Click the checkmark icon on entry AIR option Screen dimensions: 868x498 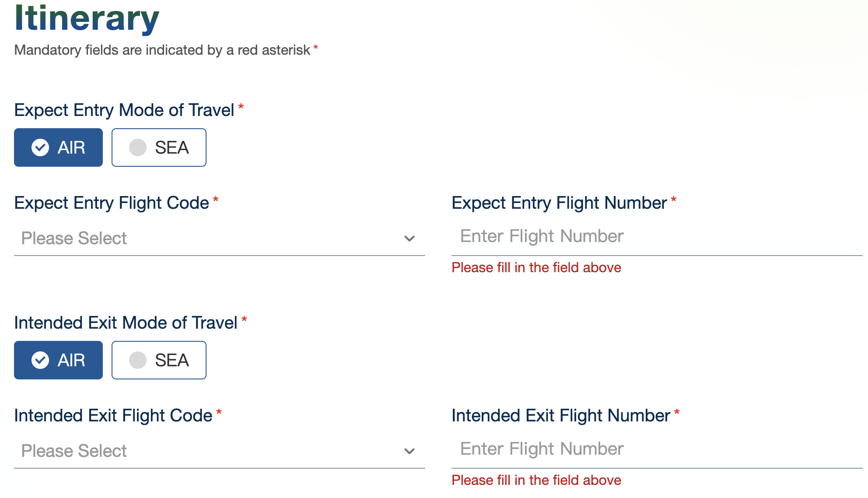coord(40,147)
